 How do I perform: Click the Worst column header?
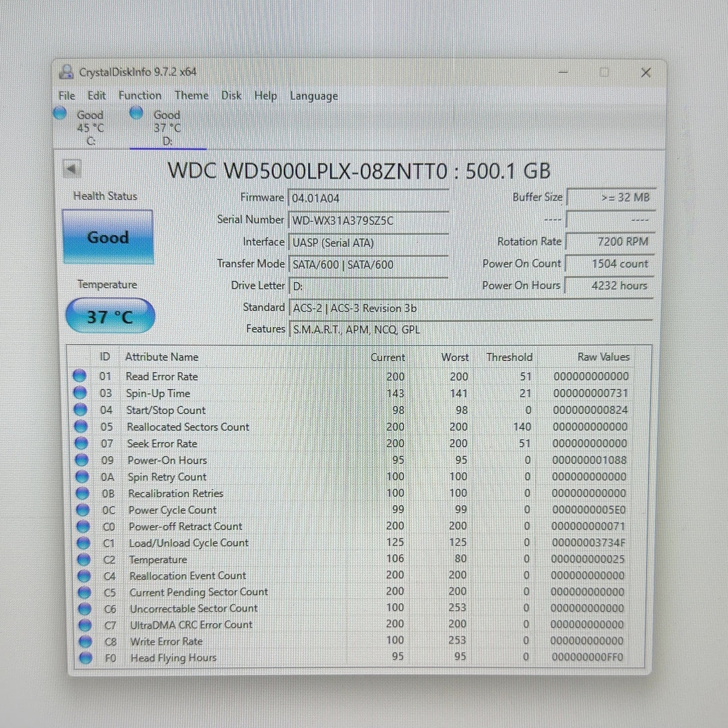pyautogui.click(x=455, y=357)
